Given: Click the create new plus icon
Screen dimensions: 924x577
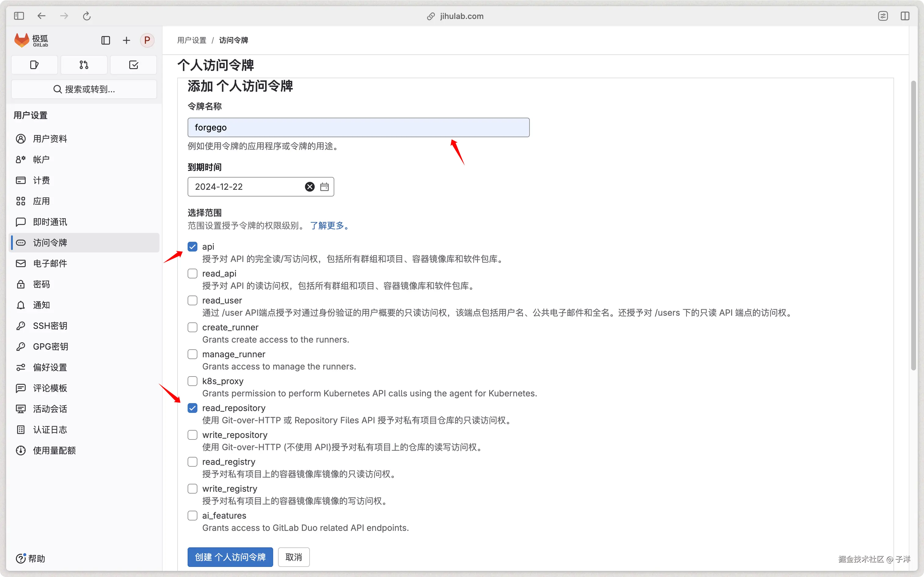Looking at the screenshot, I should 126,40.
